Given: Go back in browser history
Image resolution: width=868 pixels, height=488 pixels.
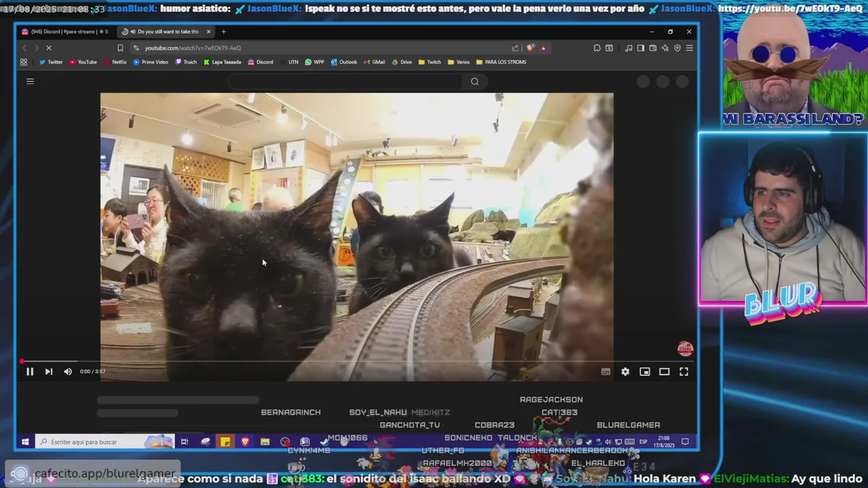Looking at the screenshot, I should point(24,48).
